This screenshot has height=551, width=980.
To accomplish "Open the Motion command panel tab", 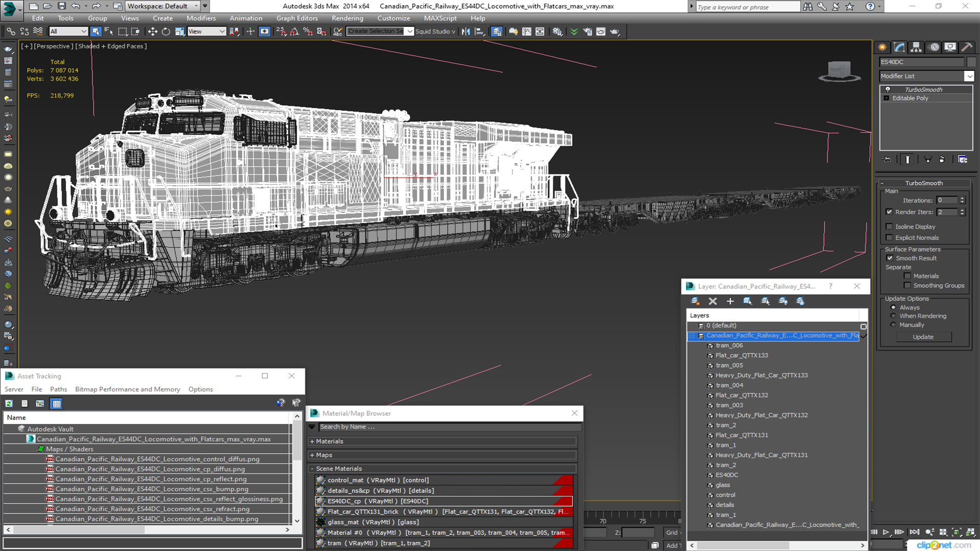I will pos(934,47).
